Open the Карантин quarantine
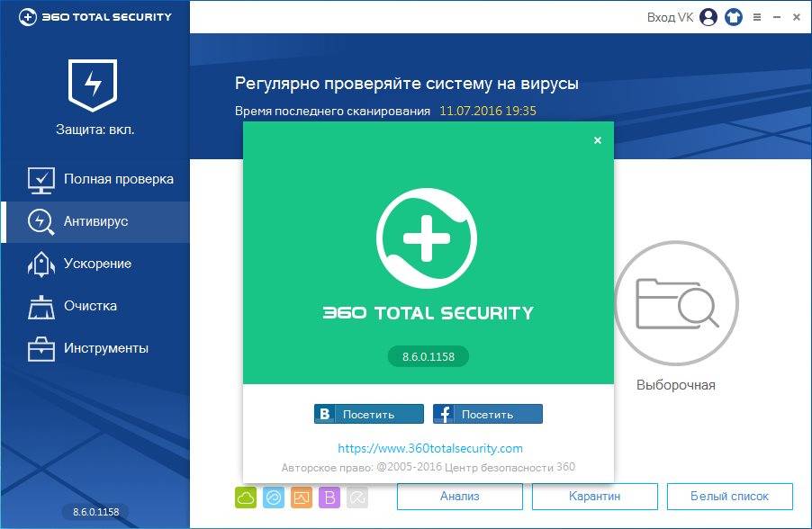Screen dimensions: 812x529 pyautogui.click(x=594, y=497)
